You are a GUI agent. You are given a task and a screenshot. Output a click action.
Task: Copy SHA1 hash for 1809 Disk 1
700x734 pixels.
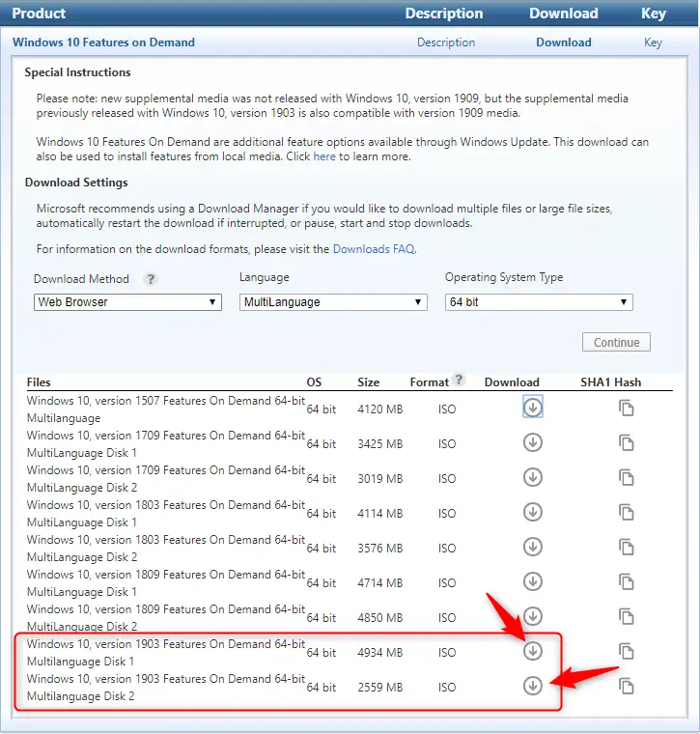(626, 582)
